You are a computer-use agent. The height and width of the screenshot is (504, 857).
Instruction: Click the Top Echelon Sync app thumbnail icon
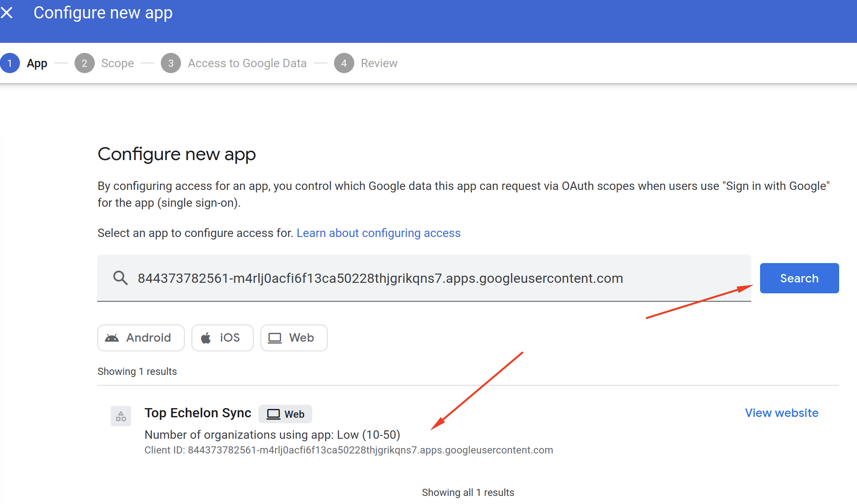click(121, 416)
